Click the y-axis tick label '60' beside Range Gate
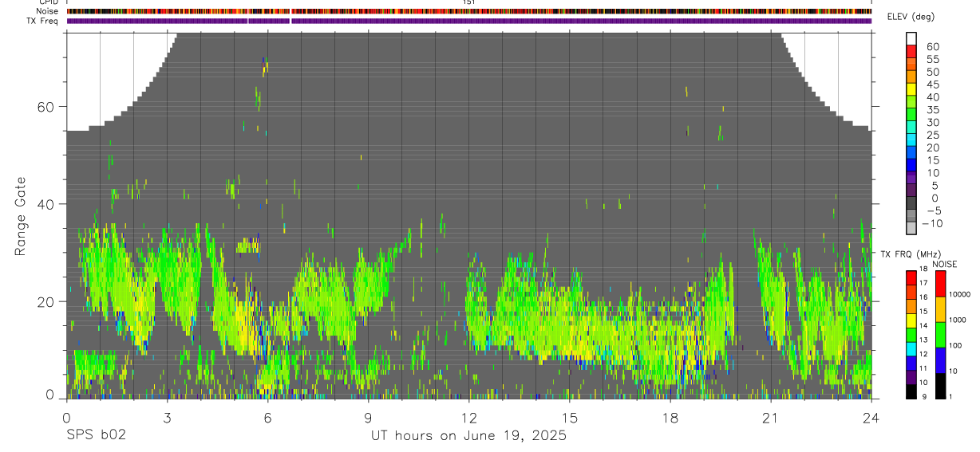 [45, 107]
